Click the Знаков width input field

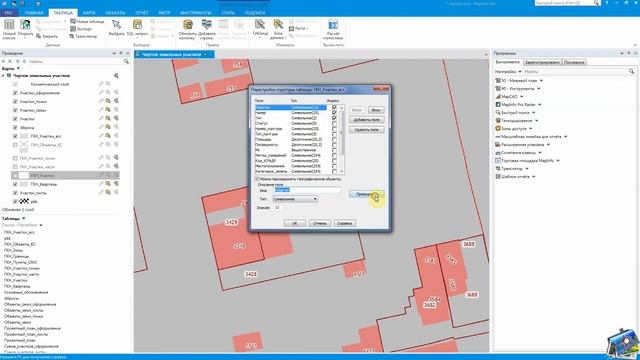pos(277,207)
